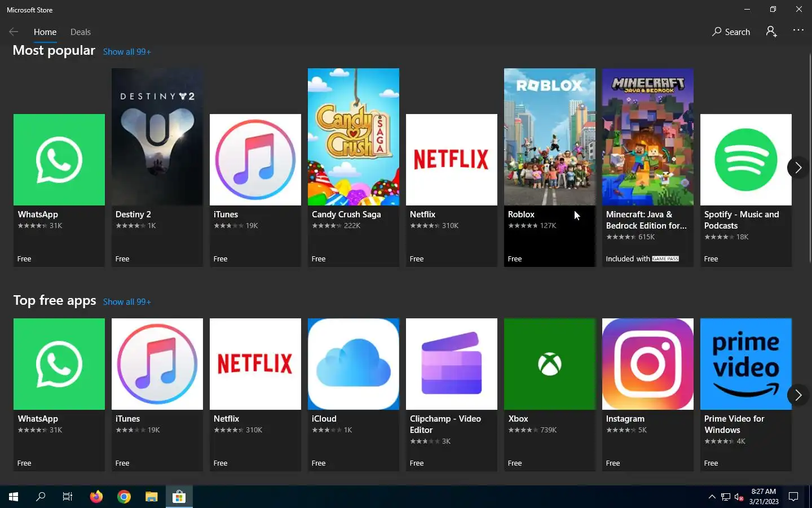Click the 'Spotify - Music and Podcasts' title

click(742, 220)
